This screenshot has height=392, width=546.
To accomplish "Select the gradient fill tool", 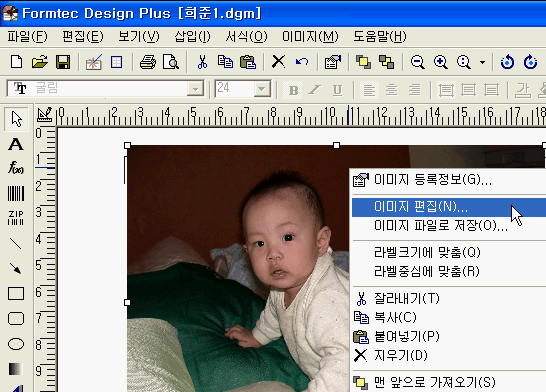I will point(16,369).
